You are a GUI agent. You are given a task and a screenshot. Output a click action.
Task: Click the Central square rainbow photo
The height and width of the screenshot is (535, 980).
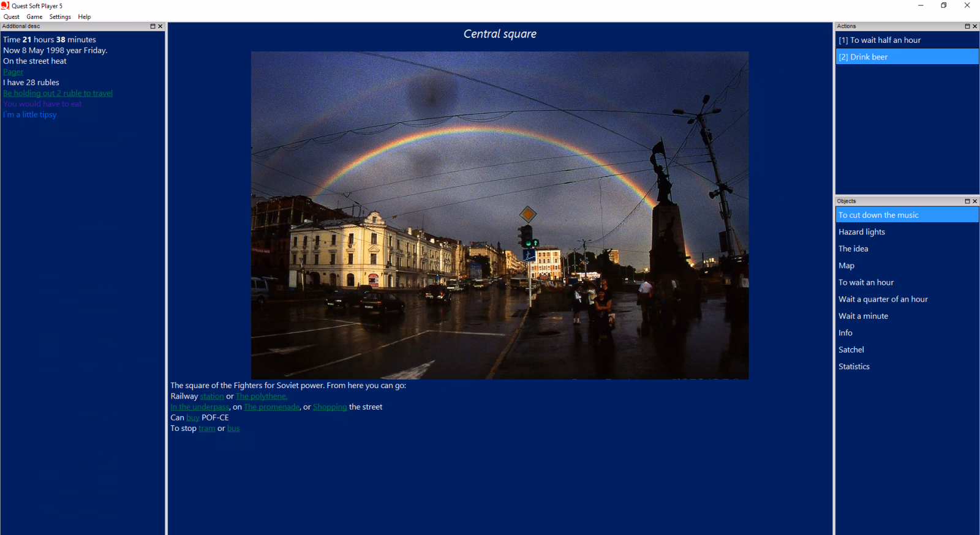click(x=500, y=215)
